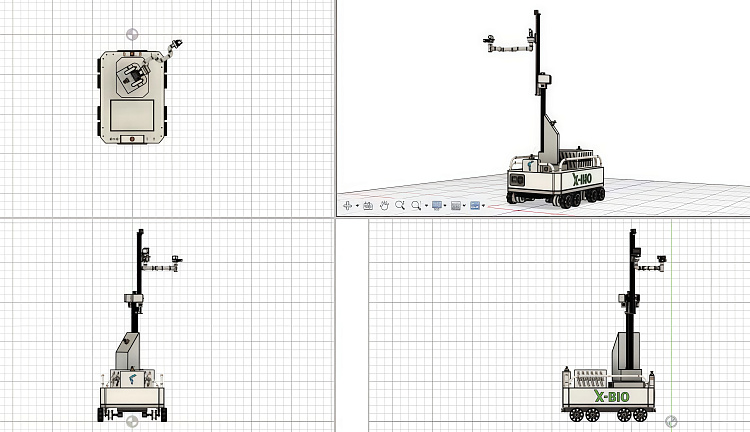Select the robot body in front view
Image resolution: width=750 pixels, height=432 pixels.
[x=132, y=388]
